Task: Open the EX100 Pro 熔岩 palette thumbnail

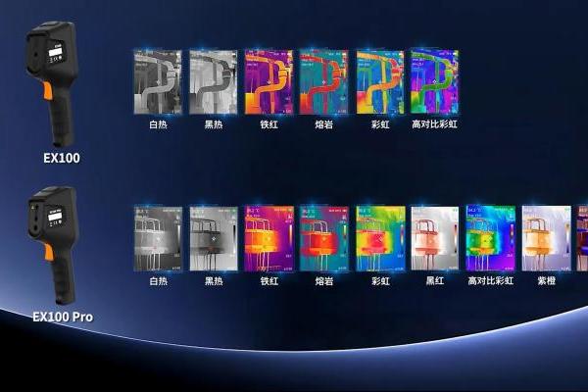Action: (x=323, y=238)
